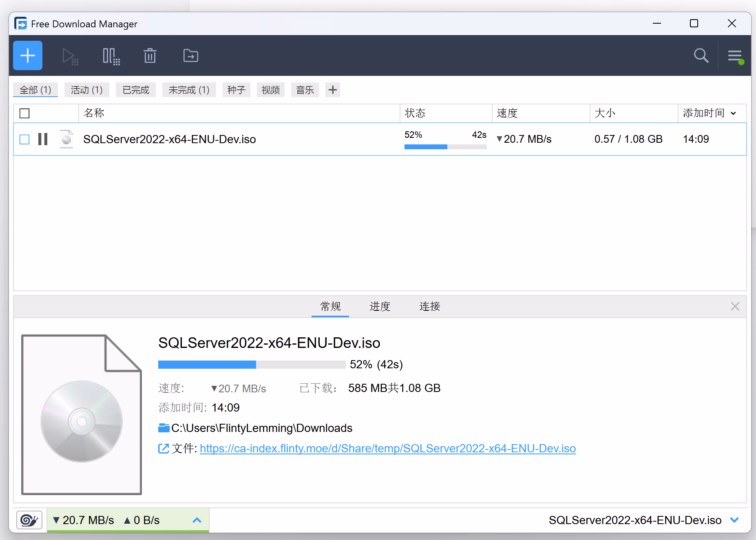Switch to the 进度 details tab
The height and width of the screenshot is (540, 756).
[x=380, y=306]
